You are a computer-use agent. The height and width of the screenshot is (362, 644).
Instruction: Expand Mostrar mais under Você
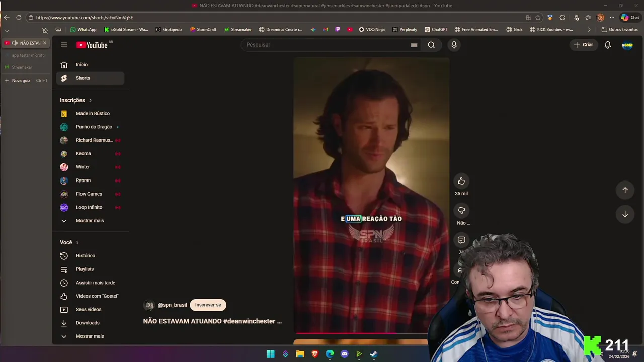click(91, 336)
